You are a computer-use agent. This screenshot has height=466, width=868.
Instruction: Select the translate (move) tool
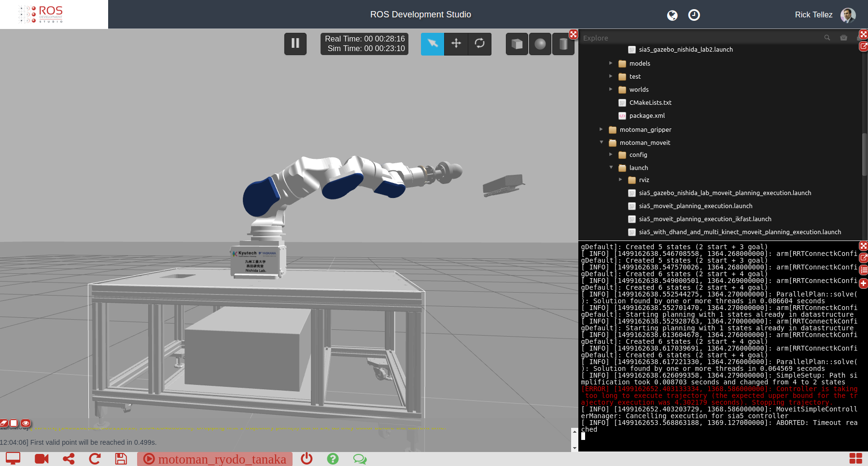click(x=456, y=44)
